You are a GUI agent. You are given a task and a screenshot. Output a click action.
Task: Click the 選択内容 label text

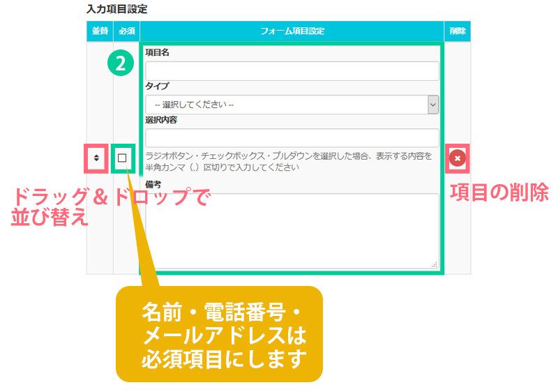[x=161, y=120]
